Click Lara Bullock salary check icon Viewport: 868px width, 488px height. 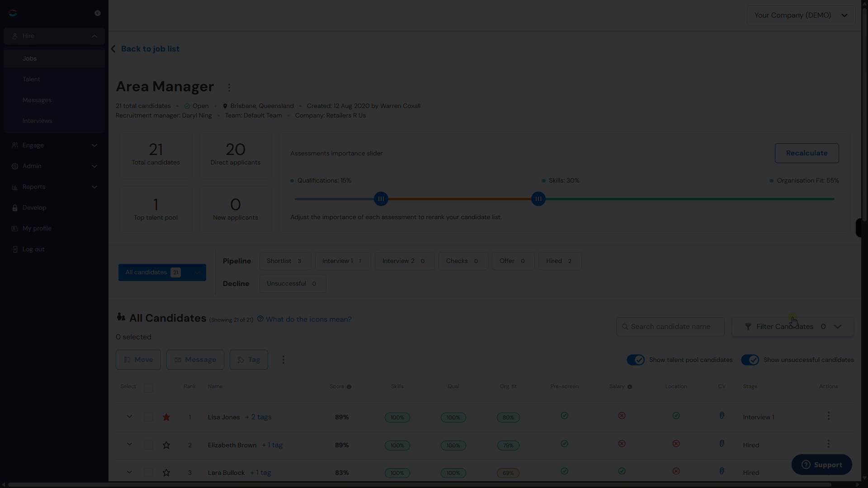pyautogui.click(x=622, y=471)
